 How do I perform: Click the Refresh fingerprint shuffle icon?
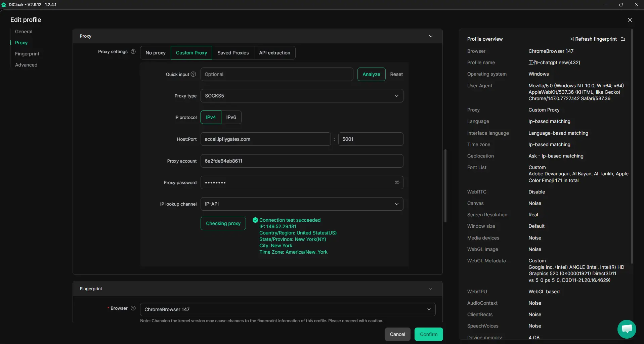coord(572,39)
